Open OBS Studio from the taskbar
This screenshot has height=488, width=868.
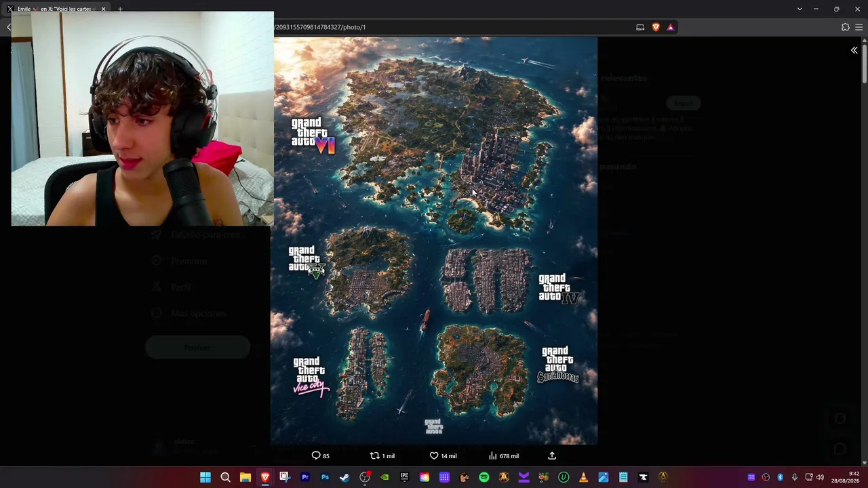click(365, 477)
